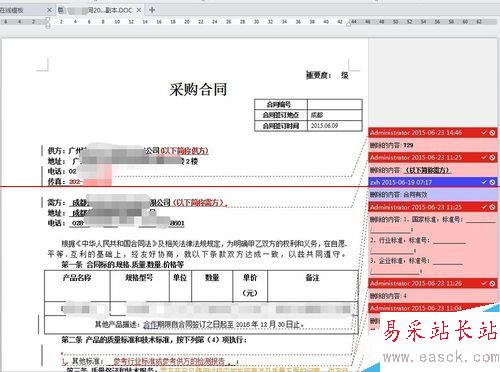Viewport: 500px width, 372px height.
Task: Accept the Administrator 14:46 revision
Action: click(484, 133)
